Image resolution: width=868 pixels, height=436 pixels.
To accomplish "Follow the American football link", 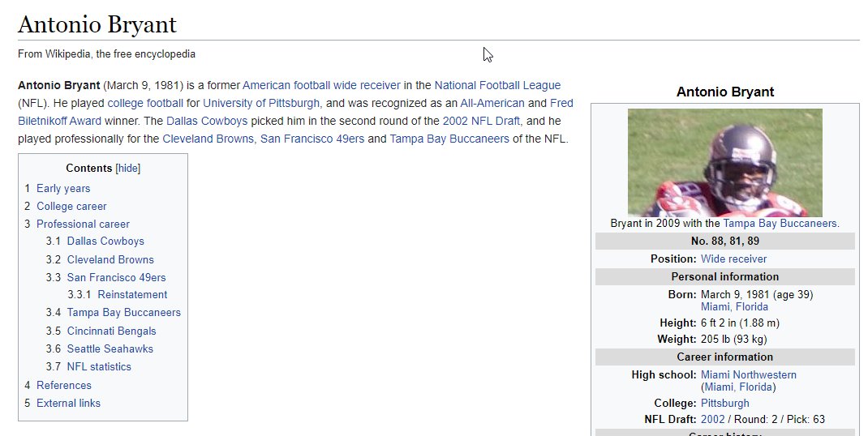I will 286,85.
